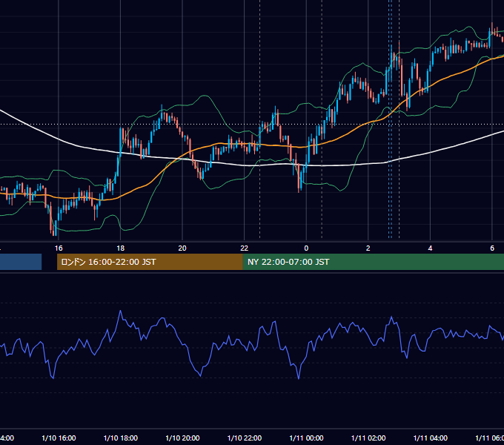Click the 1/10 20:00 date label
Viewport: 504px width, 445px height.
[x=182, y=438]
